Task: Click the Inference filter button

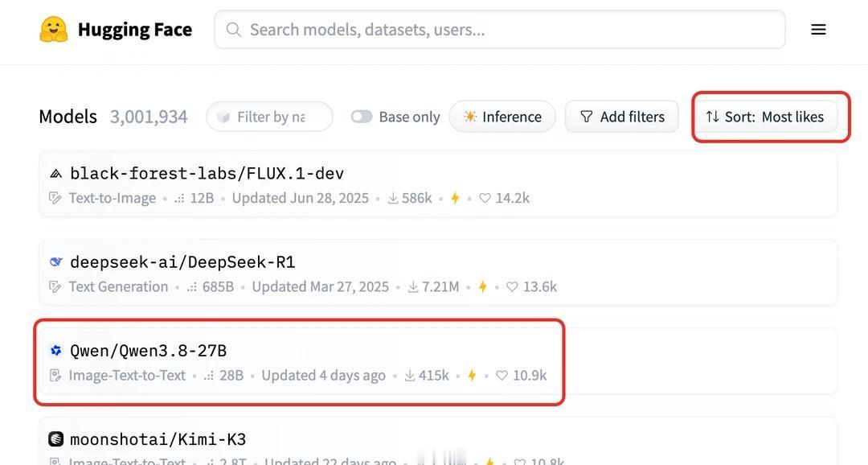Action: (502, 117)
